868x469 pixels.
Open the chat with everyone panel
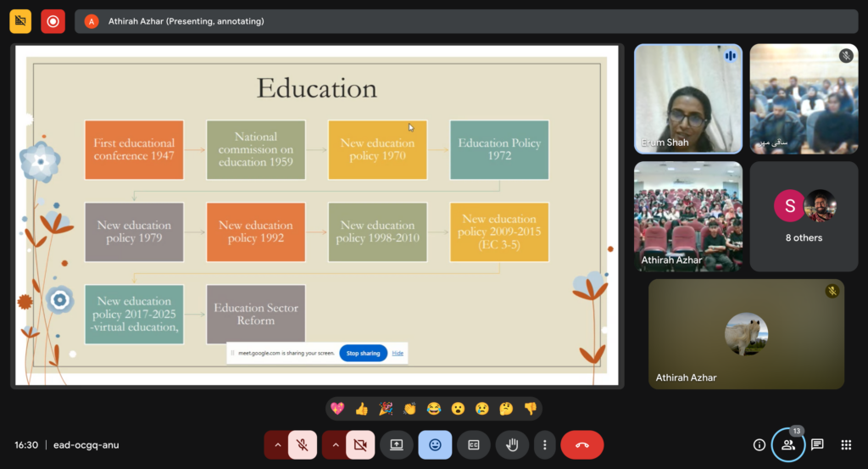click(x=817, y=444)
